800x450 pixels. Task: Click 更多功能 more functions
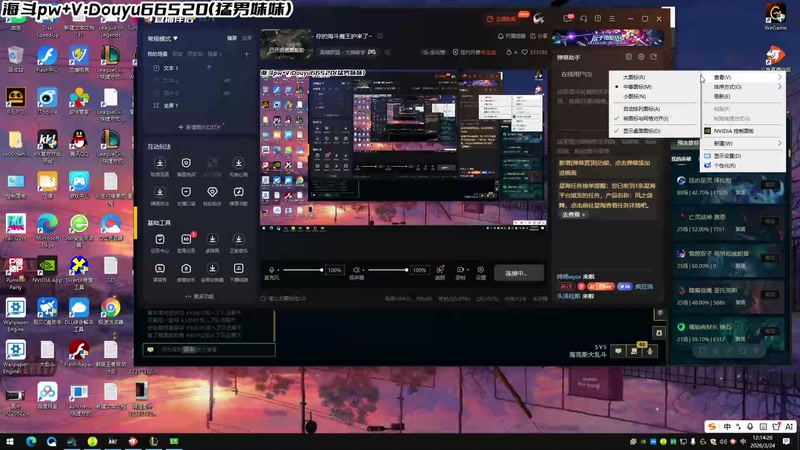point(199,296)
